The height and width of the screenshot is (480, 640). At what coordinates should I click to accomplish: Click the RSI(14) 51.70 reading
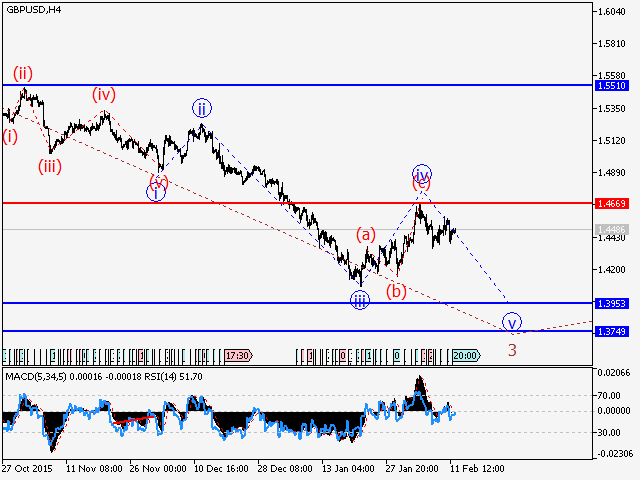(173, 377)
